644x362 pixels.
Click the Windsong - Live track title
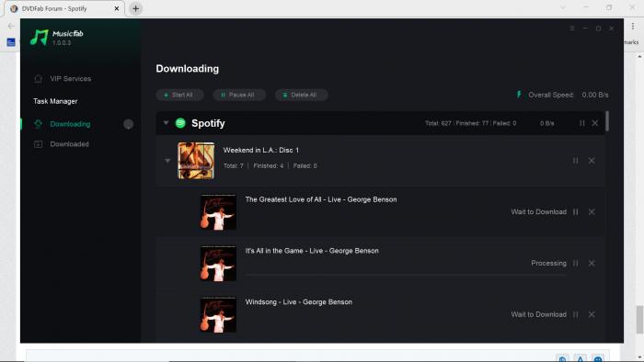click(x=299, y=302)
